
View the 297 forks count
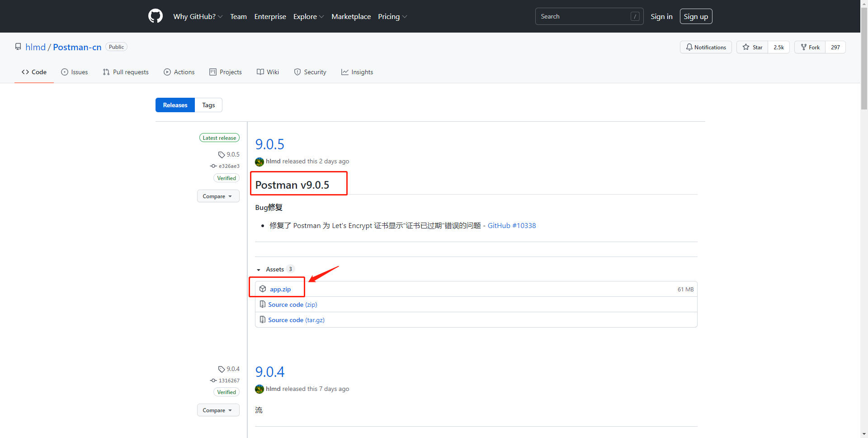click(835, 47)
